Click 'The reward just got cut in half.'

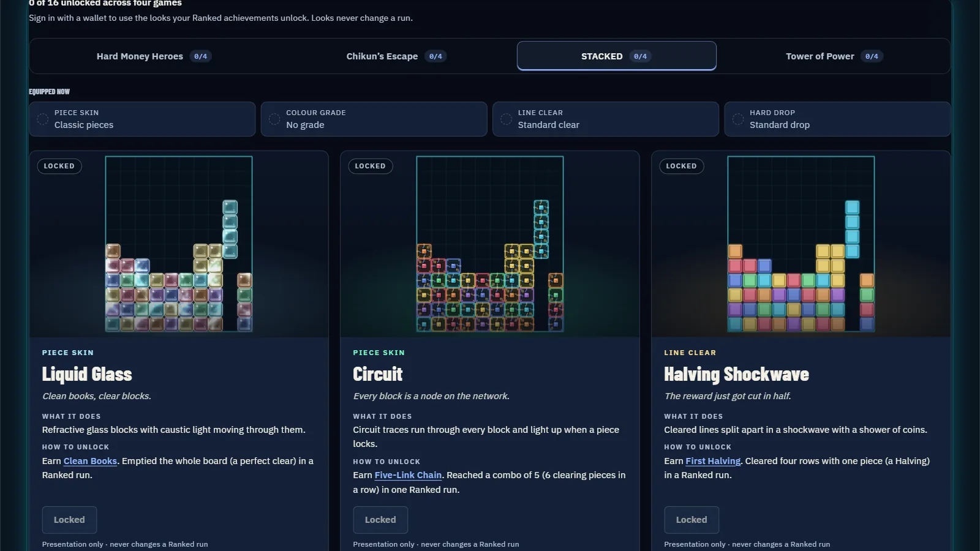728,396
